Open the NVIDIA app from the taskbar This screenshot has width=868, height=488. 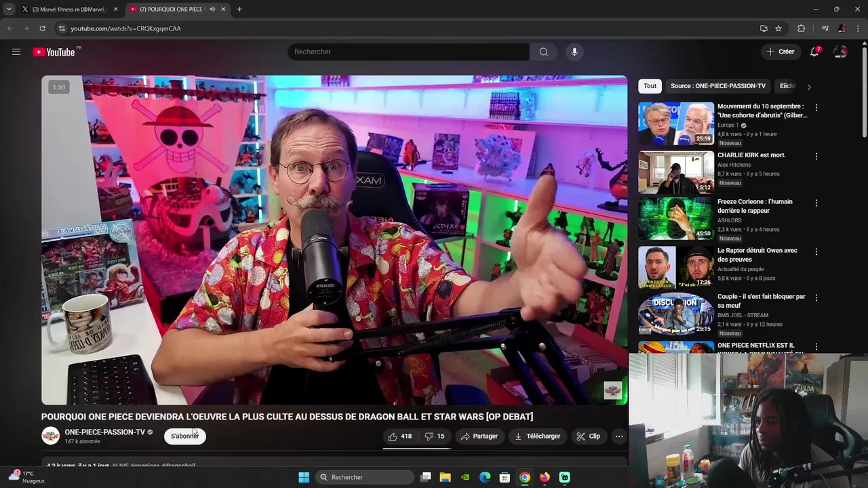coord(465,477)
